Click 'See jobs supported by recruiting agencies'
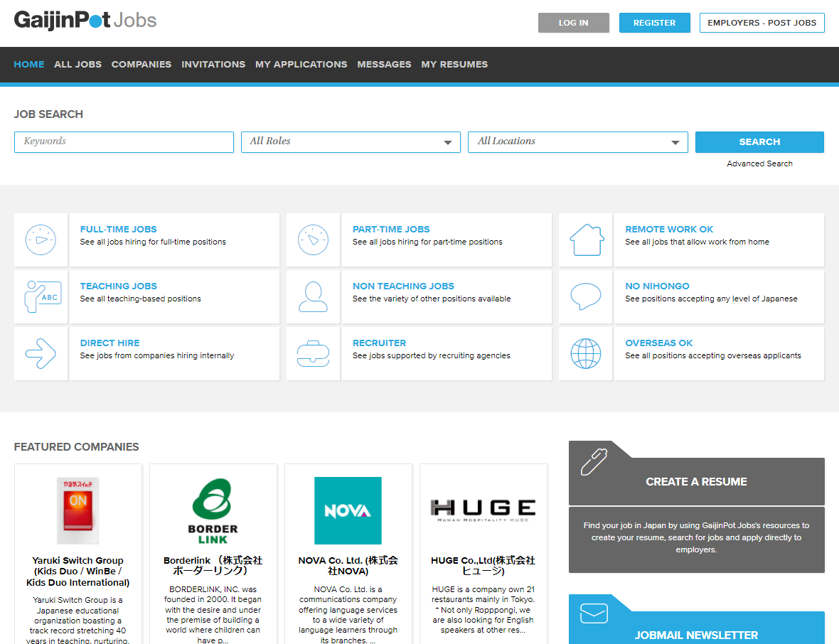This screenshot has height=644, width=839. coord(432,355)
